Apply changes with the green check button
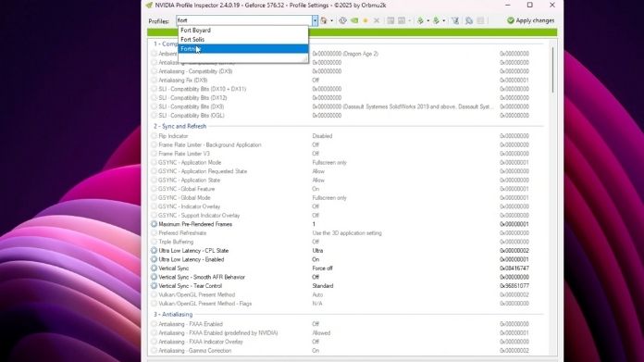Screen dimensions: 644x362 tap(530, 20)
